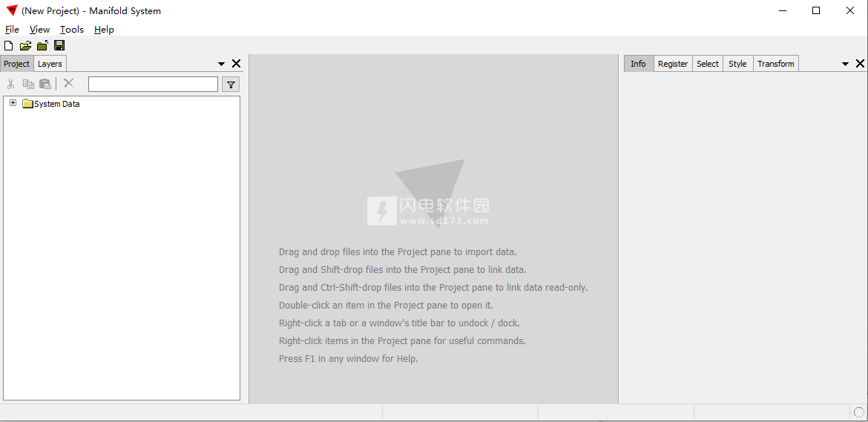Close the Project pane

tap(237, 64)
